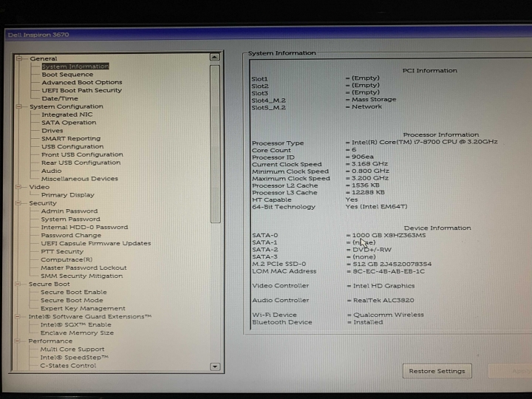Click the SATA-0 drive value 1000 GB
The width and height of the screenshot is (532, 399).
pyautogui.click(x=389, y=235)
